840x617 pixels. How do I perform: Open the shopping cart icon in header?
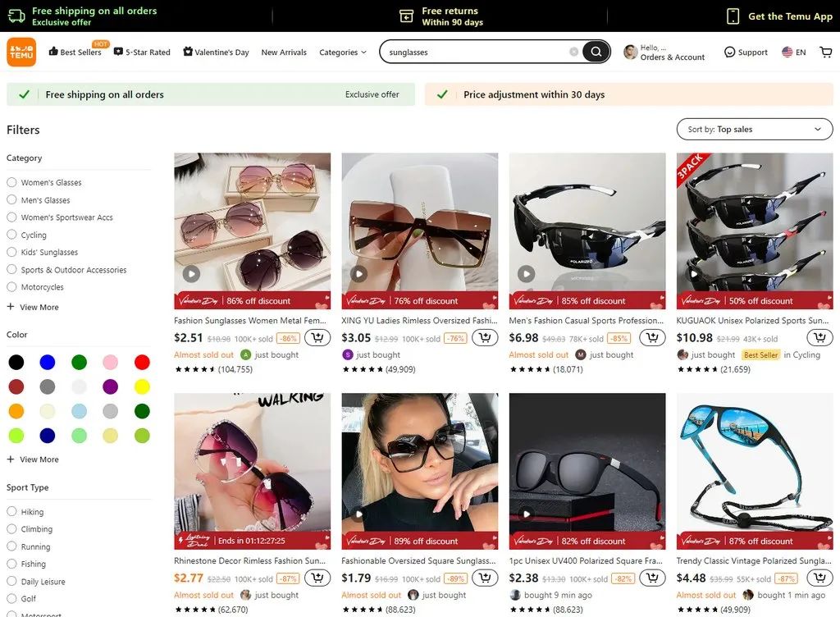[825, 52]
